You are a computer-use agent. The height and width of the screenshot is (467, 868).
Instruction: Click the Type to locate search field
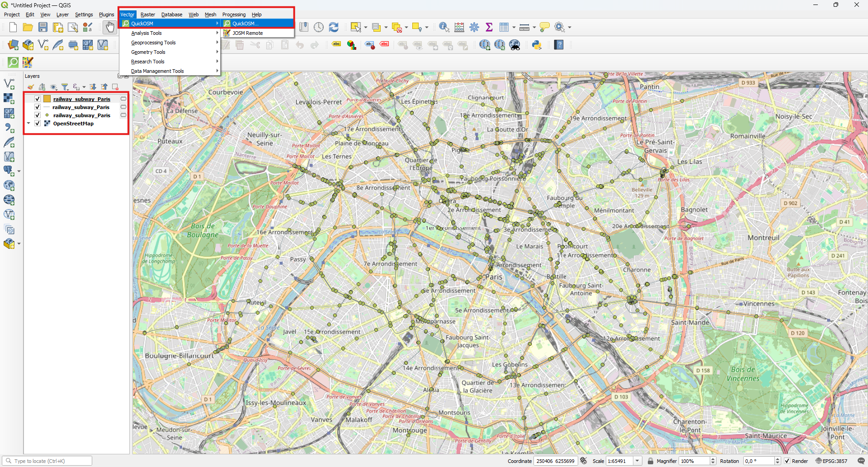pyautogui.click(x=47, y=461)
